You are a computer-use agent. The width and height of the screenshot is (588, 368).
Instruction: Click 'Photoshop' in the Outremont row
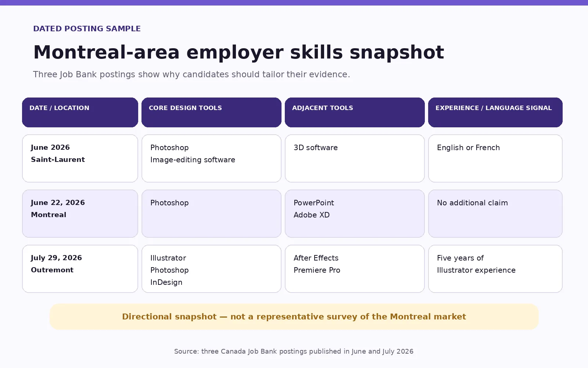click(x=169, y=270)
